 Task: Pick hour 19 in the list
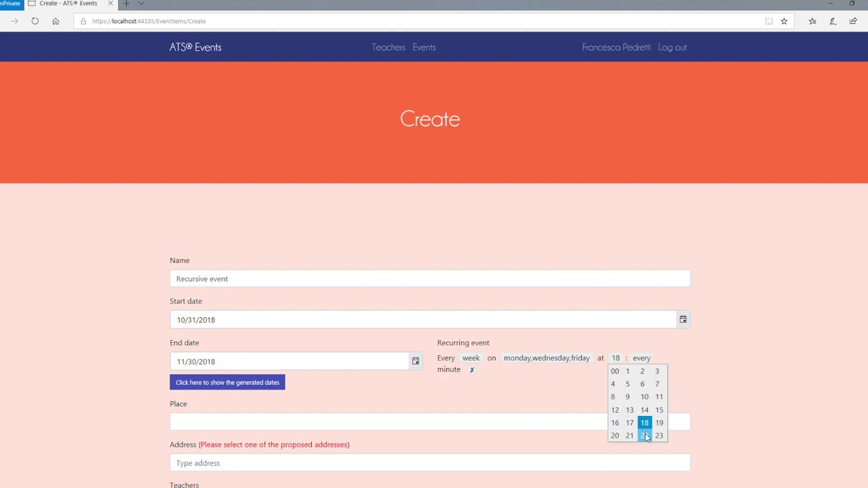click(659, 423)
